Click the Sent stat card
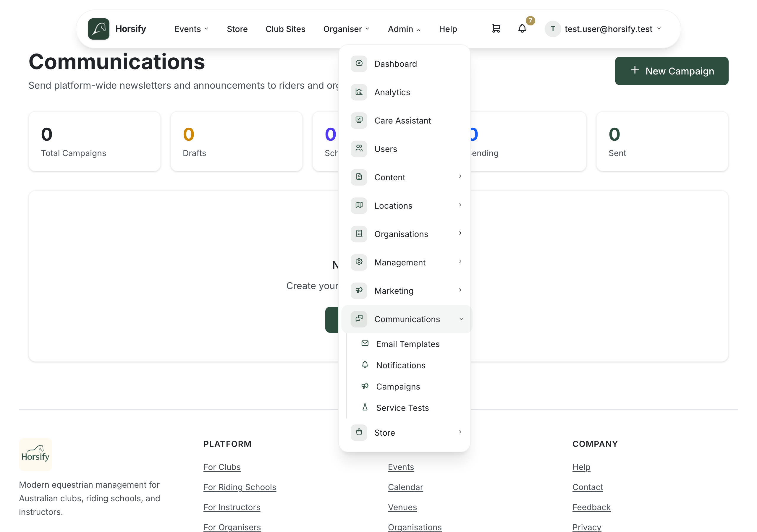This screenshot has height=532, width=757. [662, 141]
